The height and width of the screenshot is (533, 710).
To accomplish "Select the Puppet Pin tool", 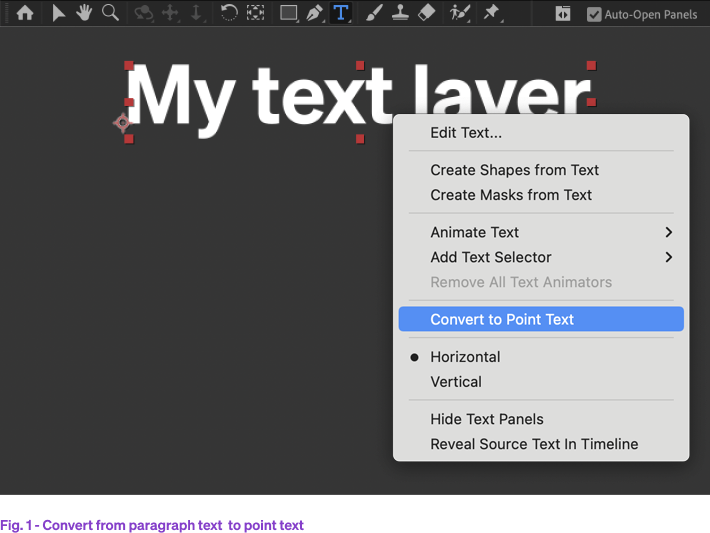I will tap(492, 13).
